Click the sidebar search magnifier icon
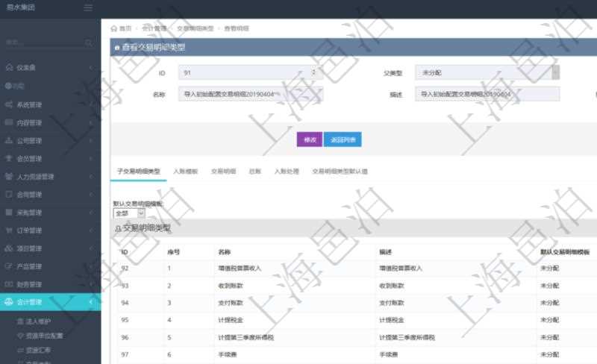597x364 pixels. pos(88,43)
